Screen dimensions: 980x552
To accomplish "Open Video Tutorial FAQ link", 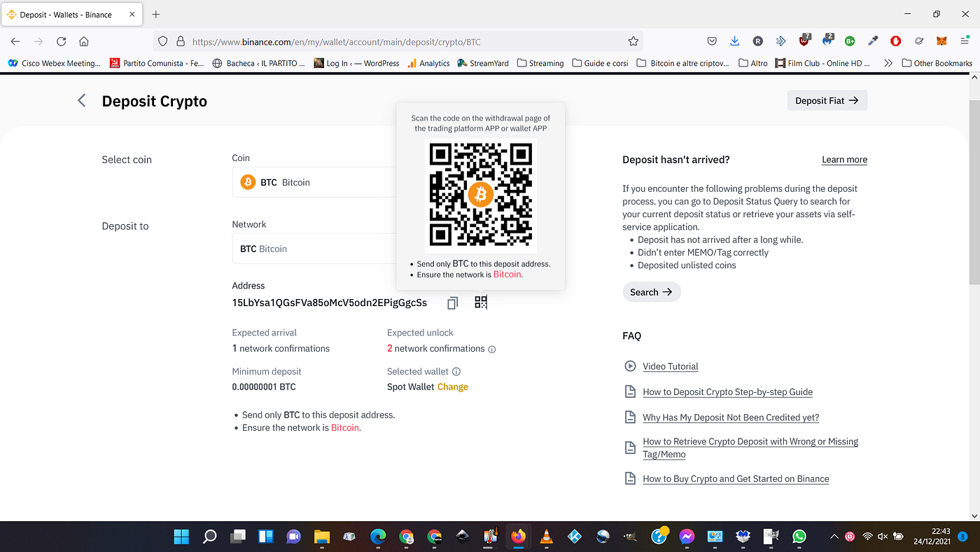I will tap(671, 366).
